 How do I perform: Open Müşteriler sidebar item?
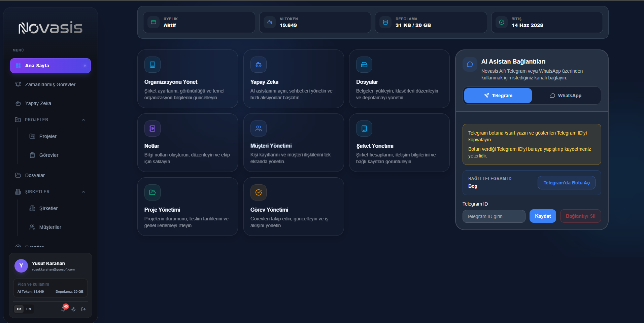(x=57, y=227)
